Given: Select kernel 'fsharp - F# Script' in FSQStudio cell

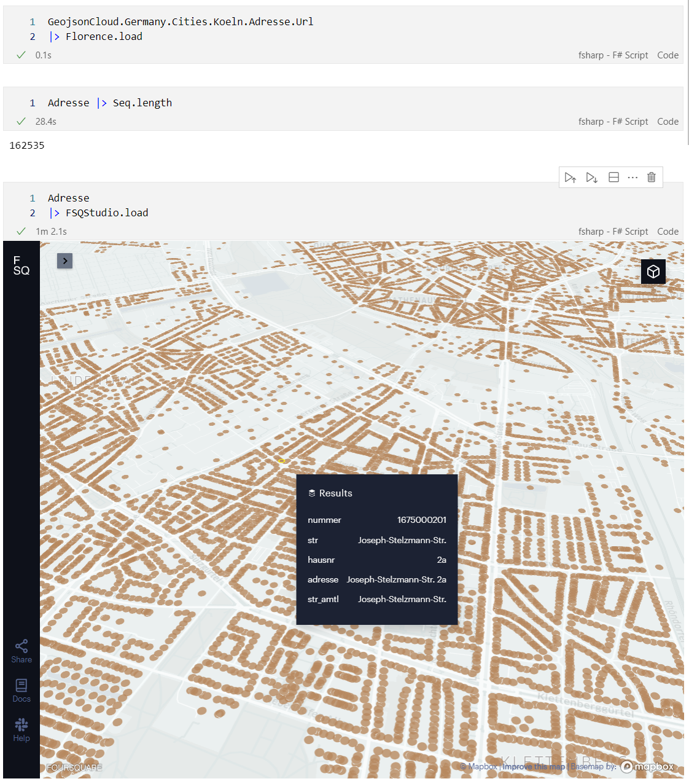Looking at the screenshot, I should pos(613,231).
